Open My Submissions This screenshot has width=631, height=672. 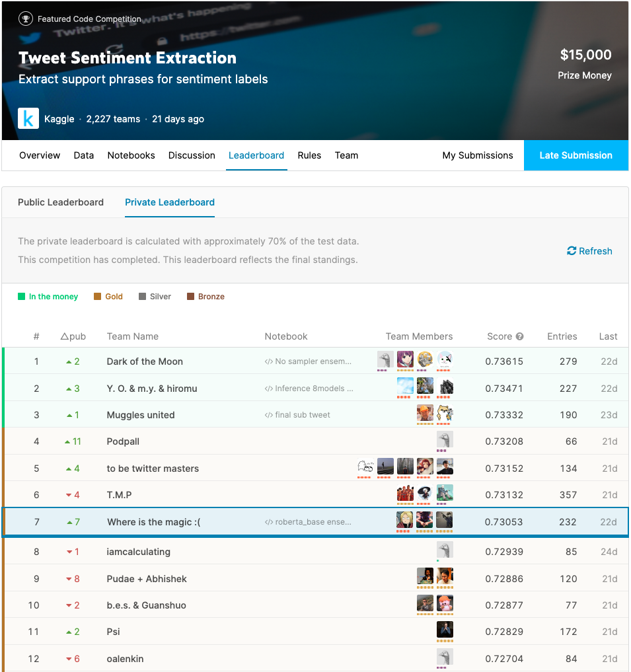tap(478, 155)
